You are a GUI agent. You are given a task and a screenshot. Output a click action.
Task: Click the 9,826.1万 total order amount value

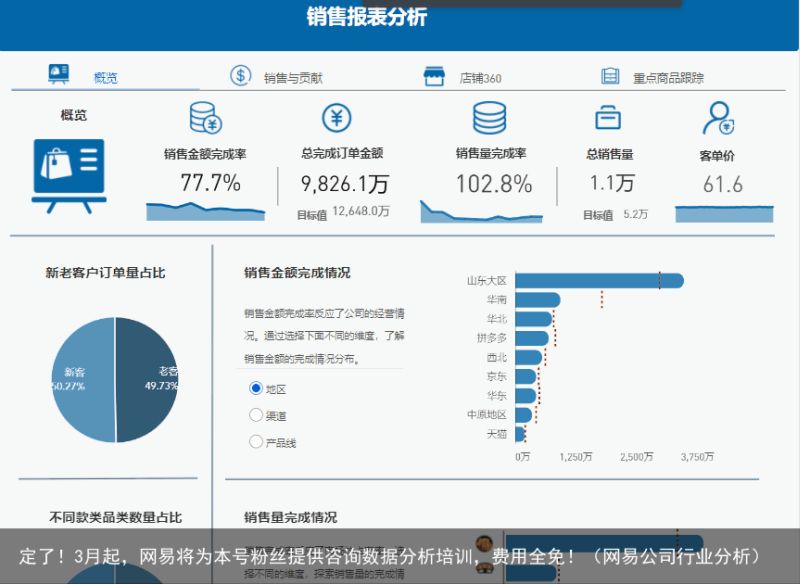pos(345,184)
